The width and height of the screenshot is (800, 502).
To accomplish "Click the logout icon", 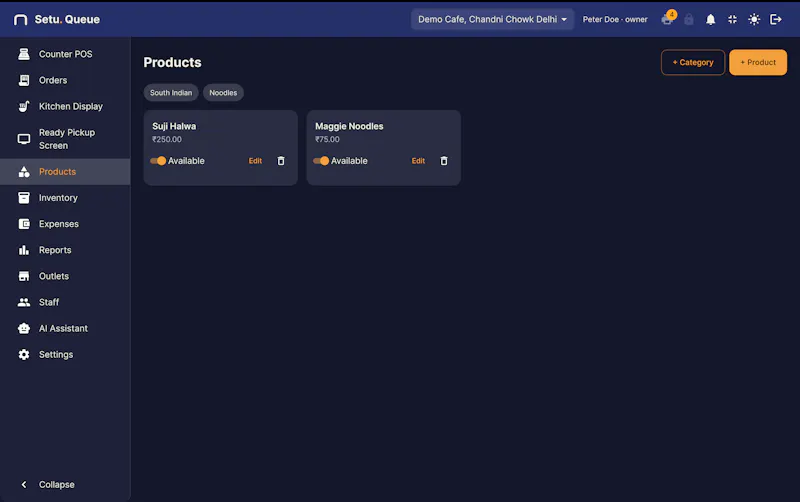I will click(x=776, y=19).
